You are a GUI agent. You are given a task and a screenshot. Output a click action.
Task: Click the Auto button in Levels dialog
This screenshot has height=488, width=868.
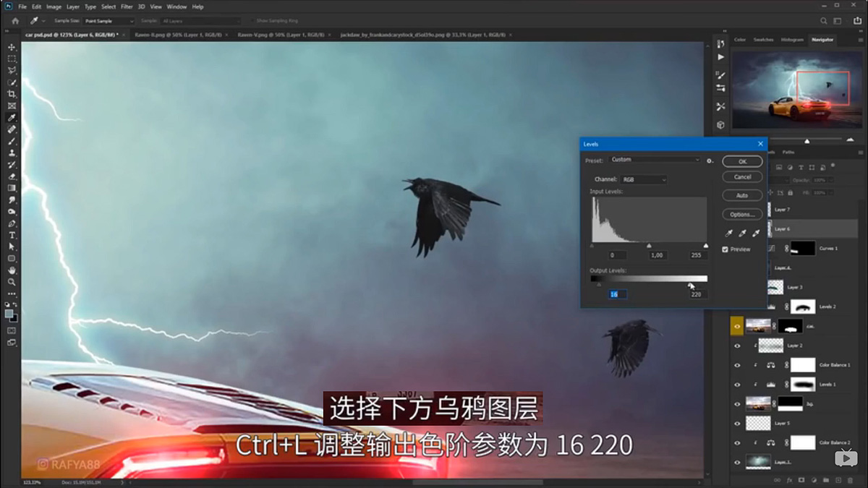[742, 195]
